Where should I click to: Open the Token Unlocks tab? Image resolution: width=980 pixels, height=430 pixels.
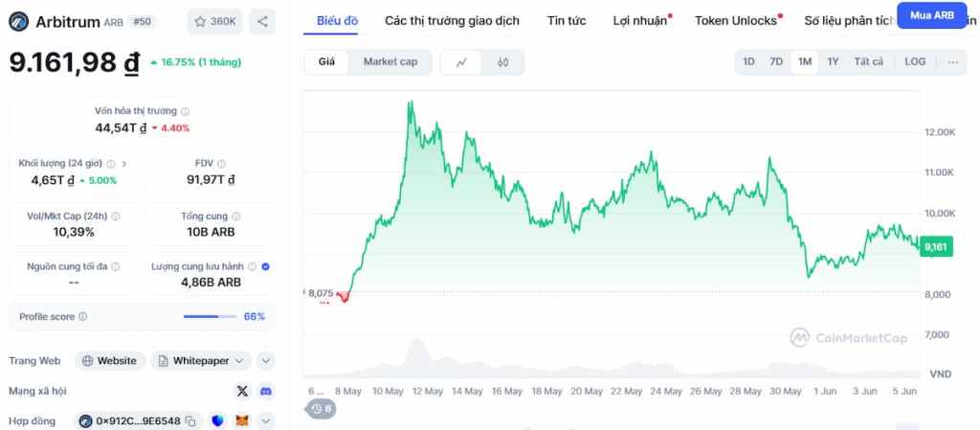(735, 20)
